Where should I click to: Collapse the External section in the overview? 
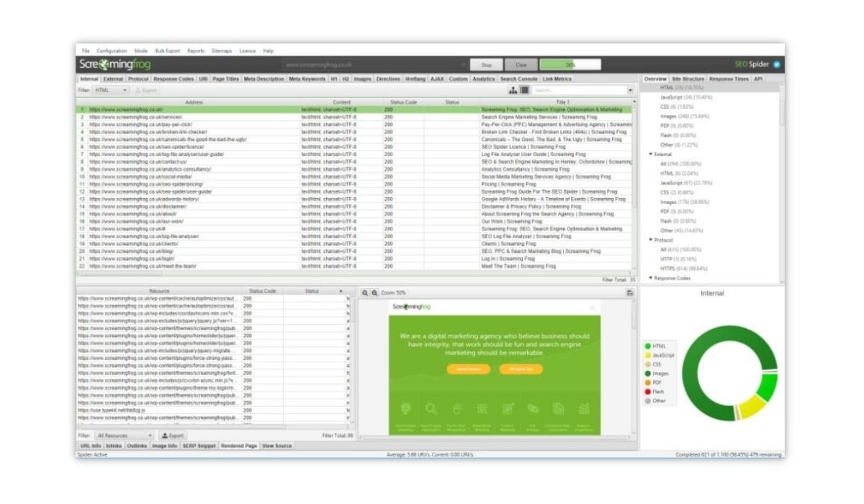tap(651, 154)
